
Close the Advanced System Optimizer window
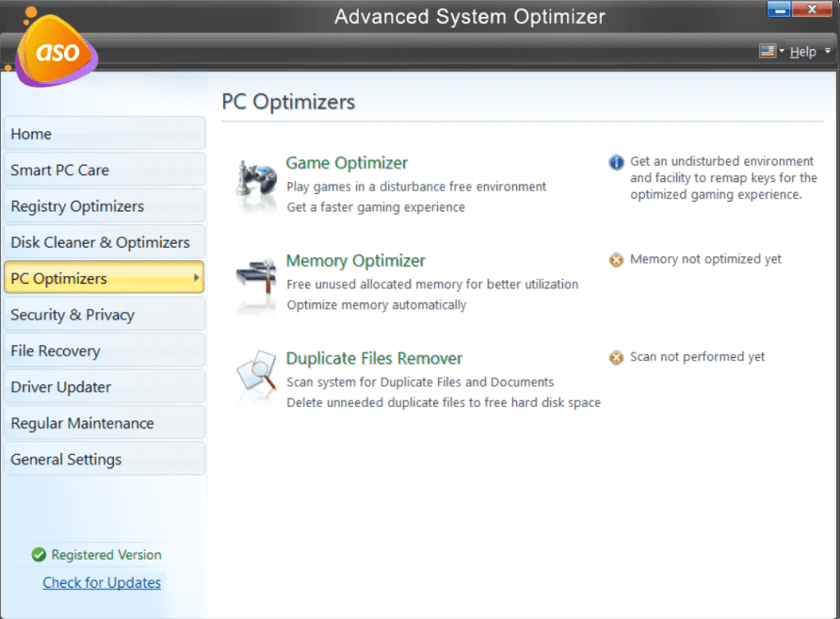pyautogui.click(x=811, y=9)
